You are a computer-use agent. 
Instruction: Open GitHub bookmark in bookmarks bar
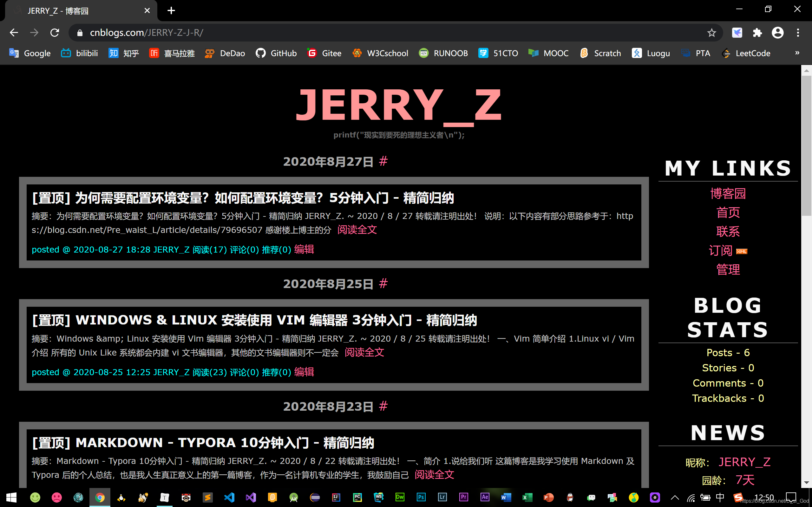pos(276,53)
